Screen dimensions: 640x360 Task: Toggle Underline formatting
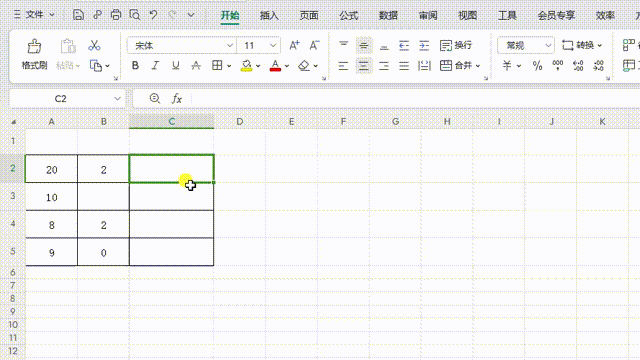(x=176, y=65)
